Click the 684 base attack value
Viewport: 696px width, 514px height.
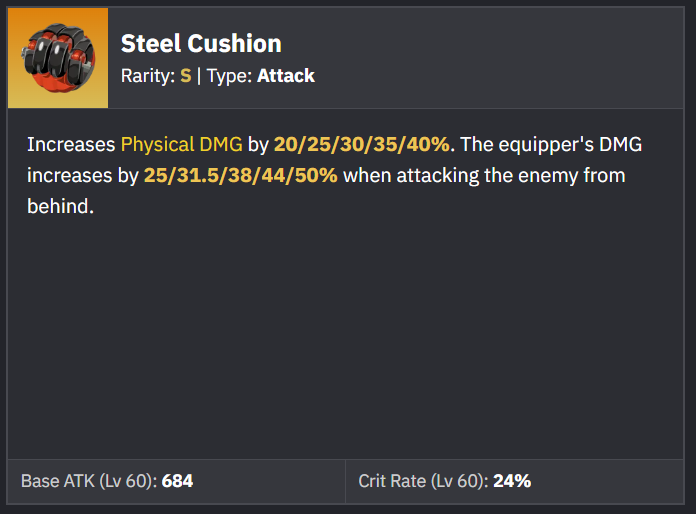pos(177,481)
